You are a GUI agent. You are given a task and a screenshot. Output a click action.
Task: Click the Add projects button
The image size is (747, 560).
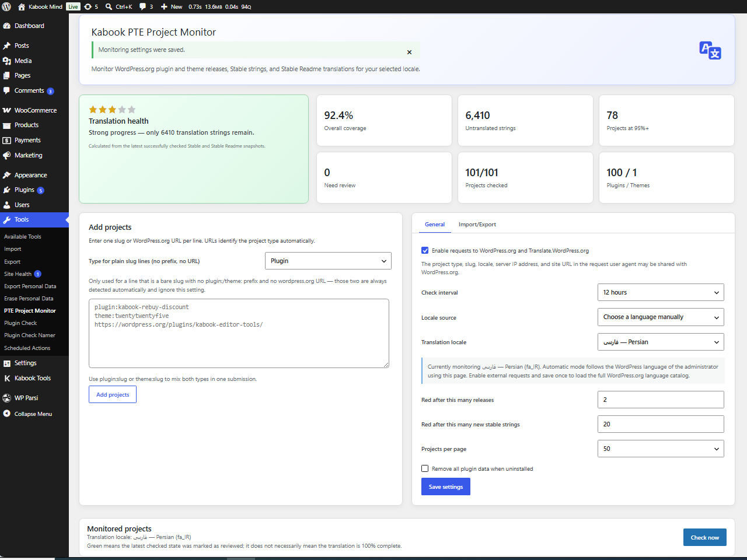[x=113, y=394]
